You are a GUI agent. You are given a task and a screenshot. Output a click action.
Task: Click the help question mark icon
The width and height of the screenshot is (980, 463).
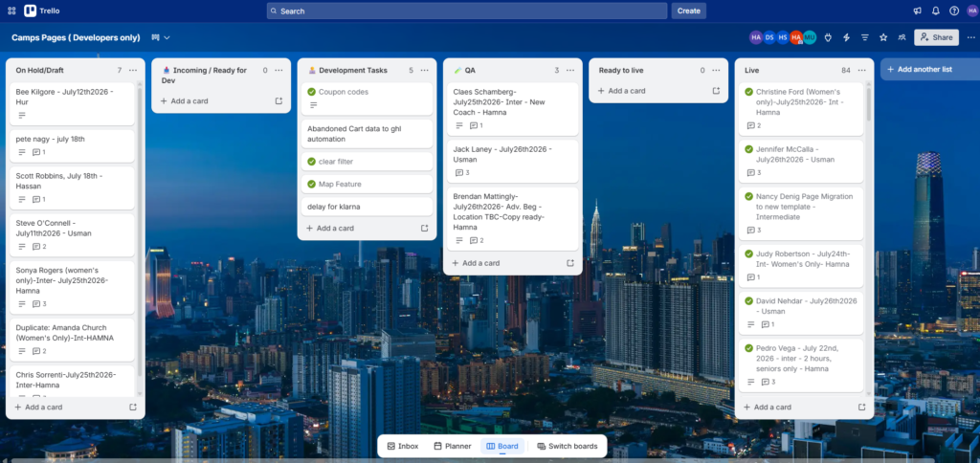coord(954,11)
